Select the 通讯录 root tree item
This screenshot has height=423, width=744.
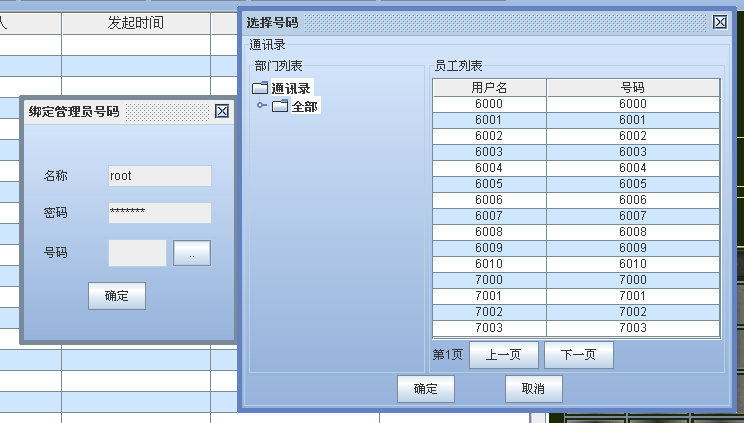click(x=291, y=88)
